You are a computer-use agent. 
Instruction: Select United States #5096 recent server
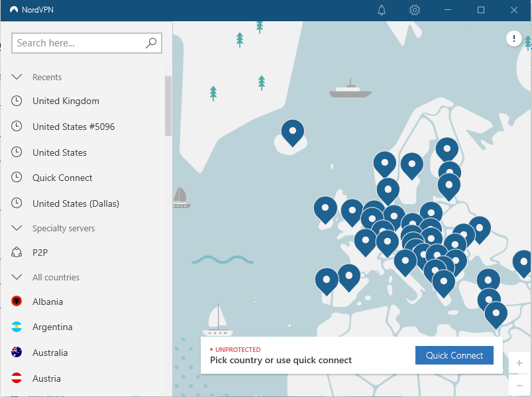coord(73,127)
